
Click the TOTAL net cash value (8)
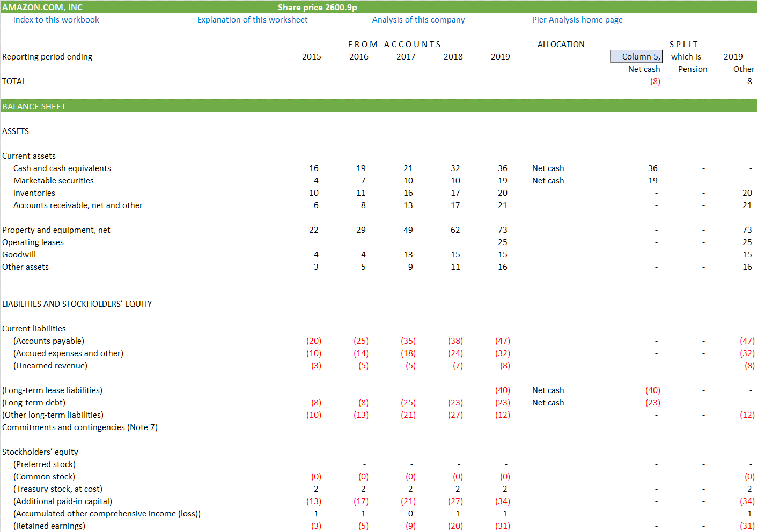[655, 82]
